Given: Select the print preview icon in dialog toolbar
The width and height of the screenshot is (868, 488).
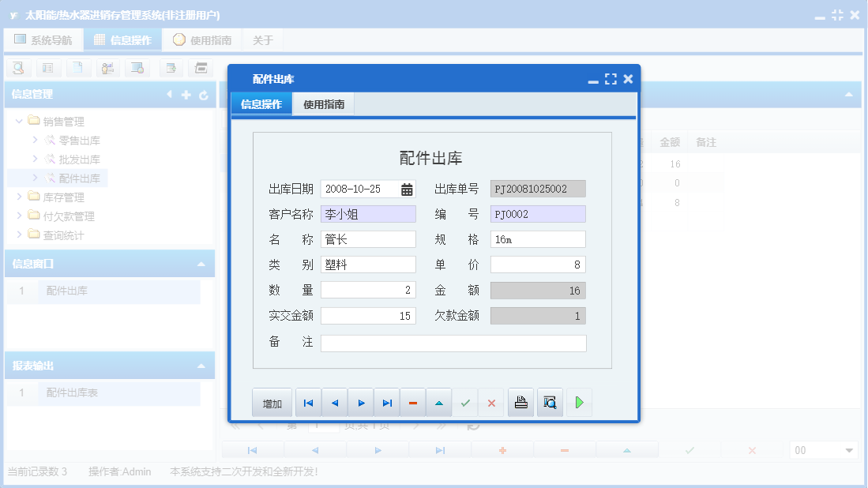Looking at the screenshot, I should click(550, 402).
